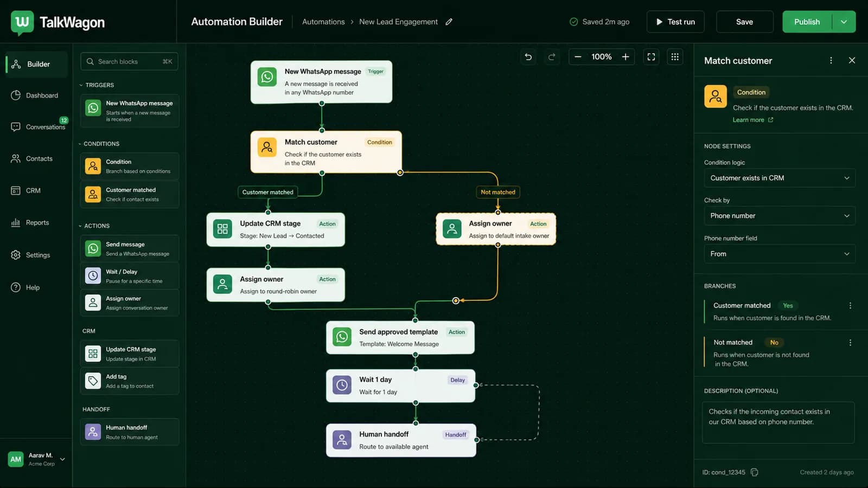
Task: Pick the Human handoff block in sidebar
Action: click(130, 432)
